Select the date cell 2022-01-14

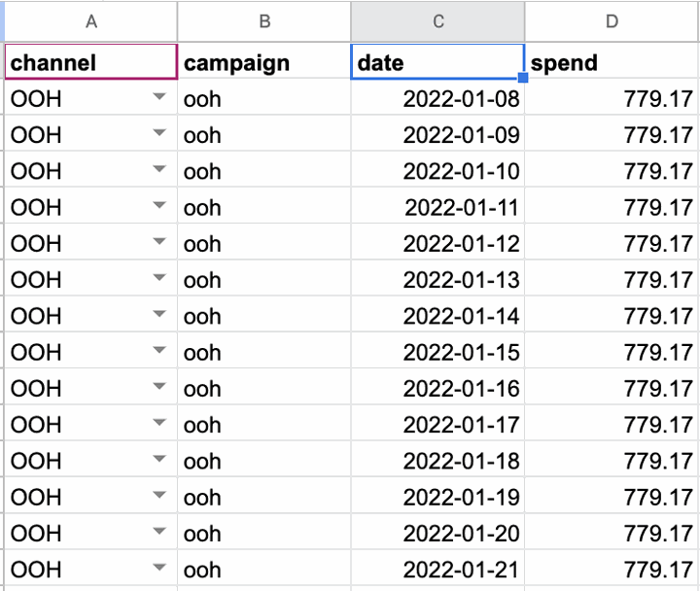pyautogui.click(x=437, y=316)
